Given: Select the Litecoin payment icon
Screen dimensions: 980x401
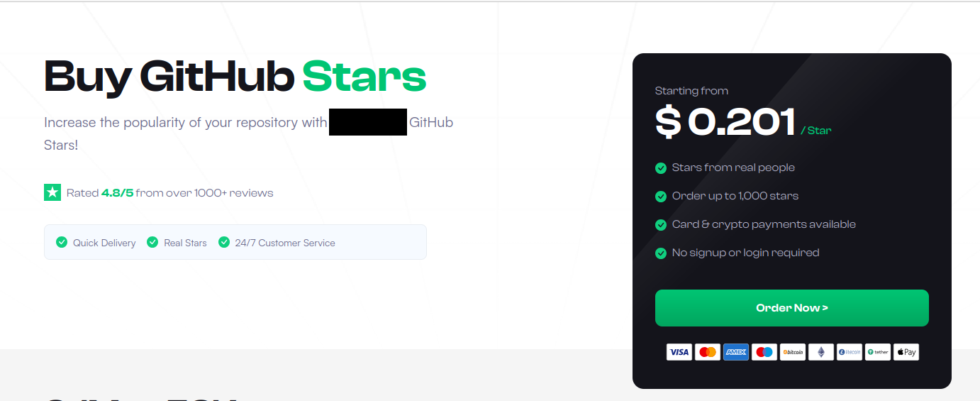Looking at the screenshot, I should pos(849,352).
